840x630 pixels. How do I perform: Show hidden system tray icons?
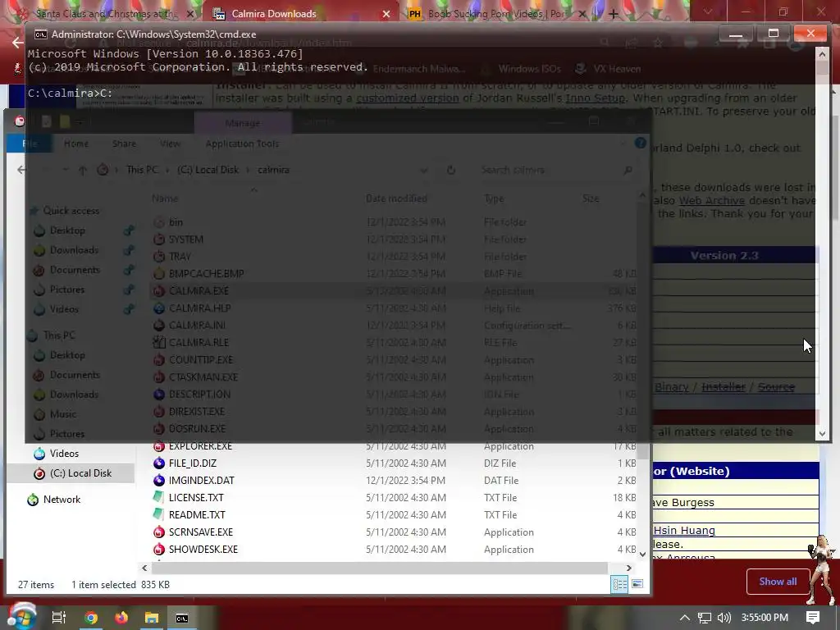pos(685,618)
